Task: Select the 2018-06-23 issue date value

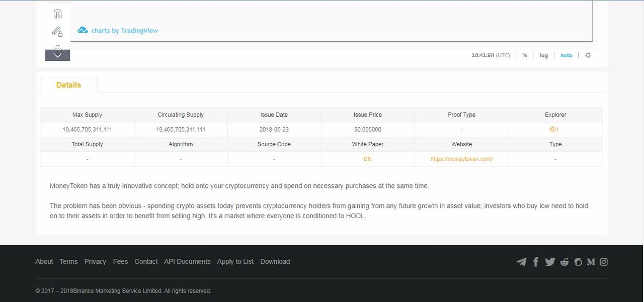Action: coord(274,130)
